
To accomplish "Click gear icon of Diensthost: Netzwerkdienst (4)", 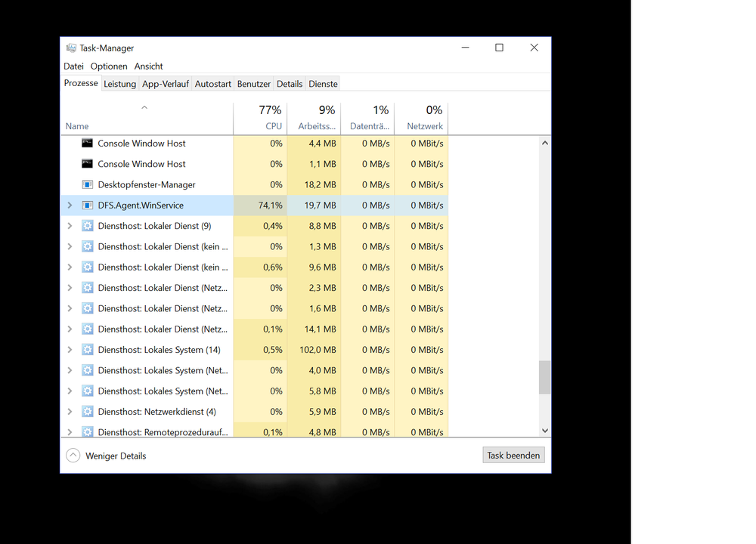I will click(x=87, y=412).
